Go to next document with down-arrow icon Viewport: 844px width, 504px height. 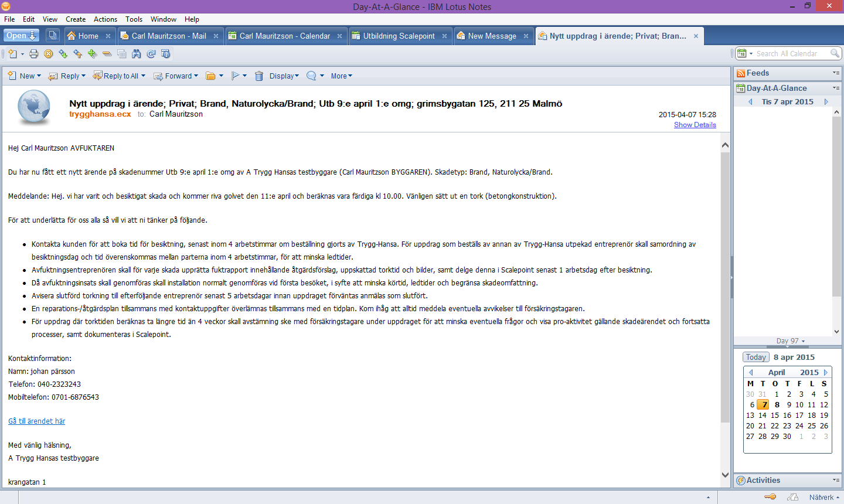click(63, 54)
